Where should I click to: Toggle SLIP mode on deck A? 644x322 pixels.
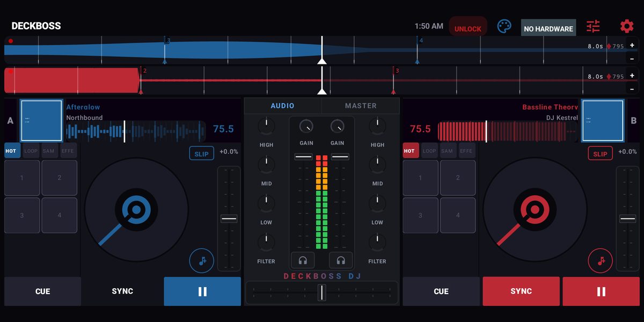[202, 153]
